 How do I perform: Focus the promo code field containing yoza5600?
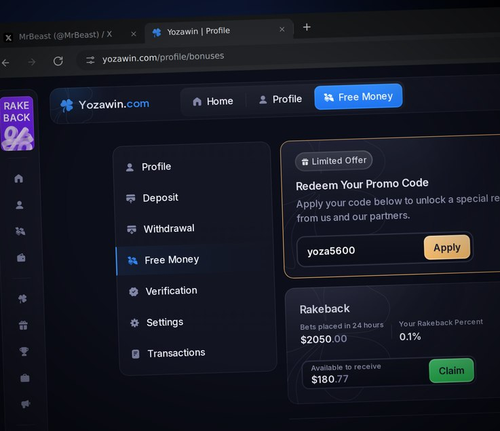pos(360,250)
